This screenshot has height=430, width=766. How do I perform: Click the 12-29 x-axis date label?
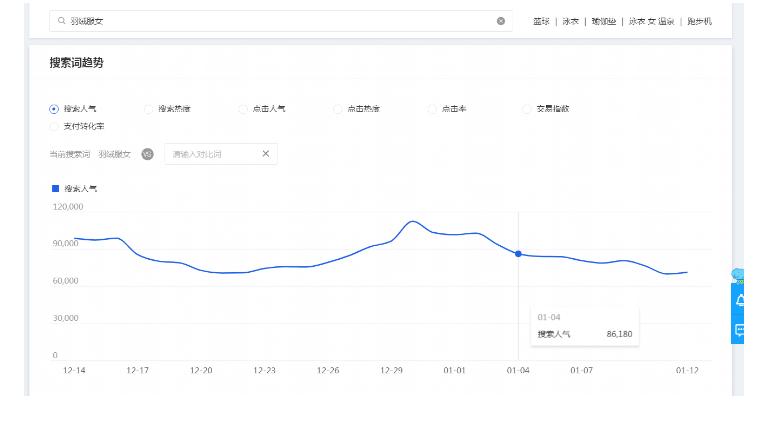coord(391,370)
